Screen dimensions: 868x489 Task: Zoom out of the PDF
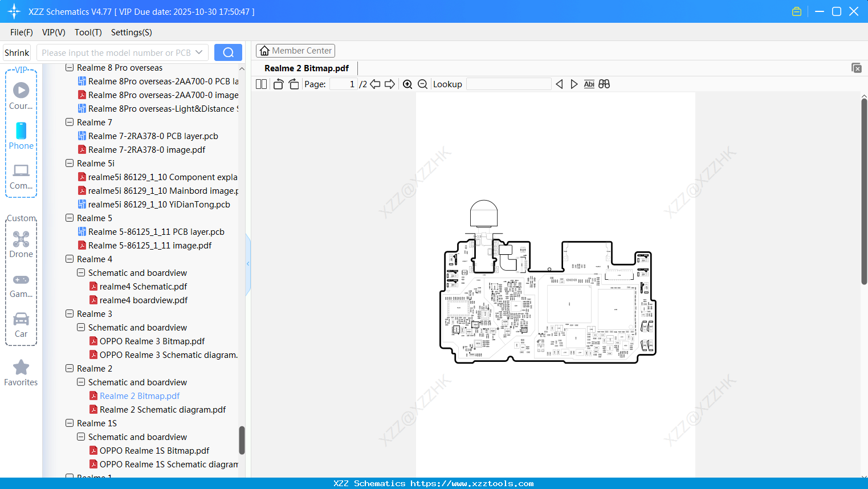tap(423, 84)
